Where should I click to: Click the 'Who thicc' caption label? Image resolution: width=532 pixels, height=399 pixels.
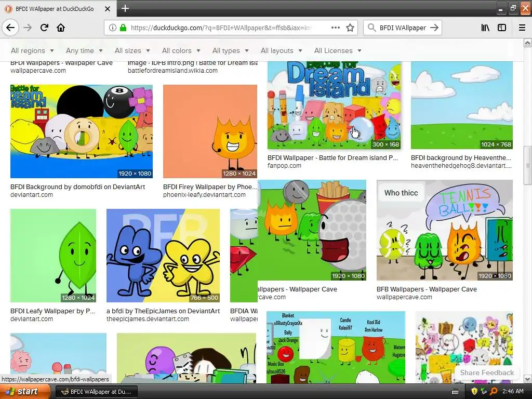401,193
